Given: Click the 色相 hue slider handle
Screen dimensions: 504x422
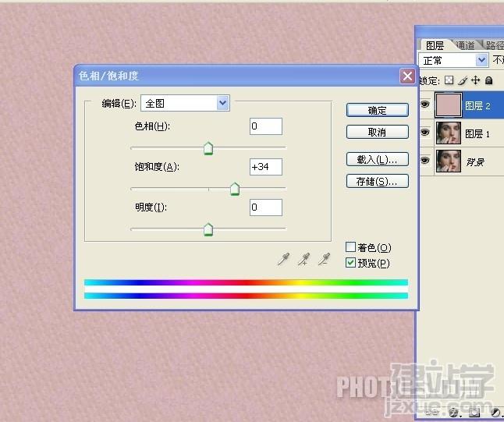Looking at the screenshot, I should tap(208, 148).
